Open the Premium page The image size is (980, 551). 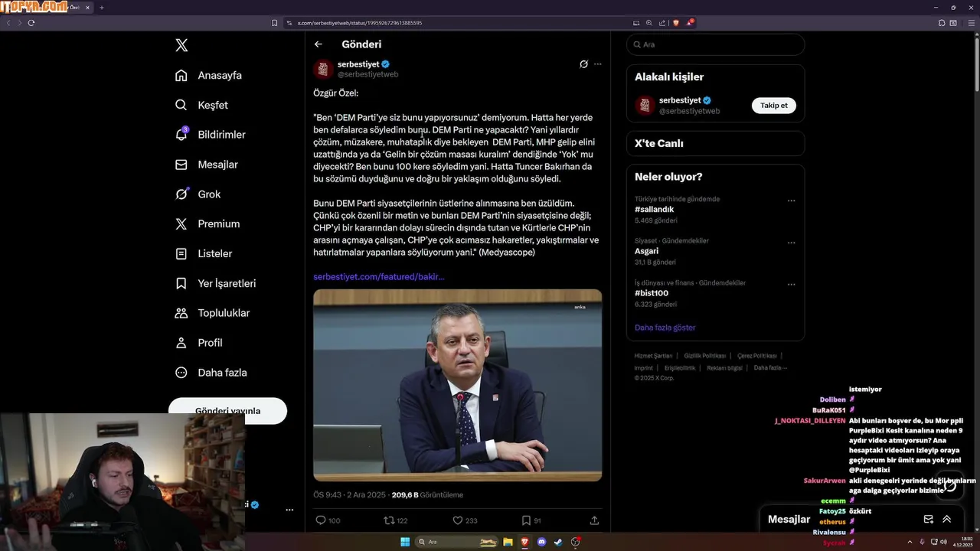click(x=207, y=223)
